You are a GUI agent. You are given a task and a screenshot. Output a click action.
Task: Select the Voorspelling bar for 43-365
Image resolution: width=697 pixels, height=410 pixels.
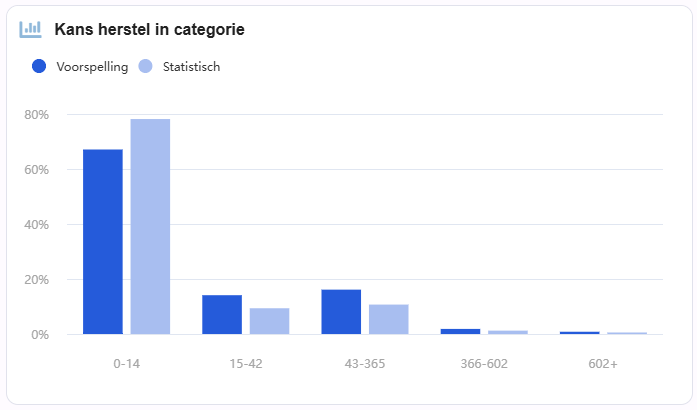point(341,312)
